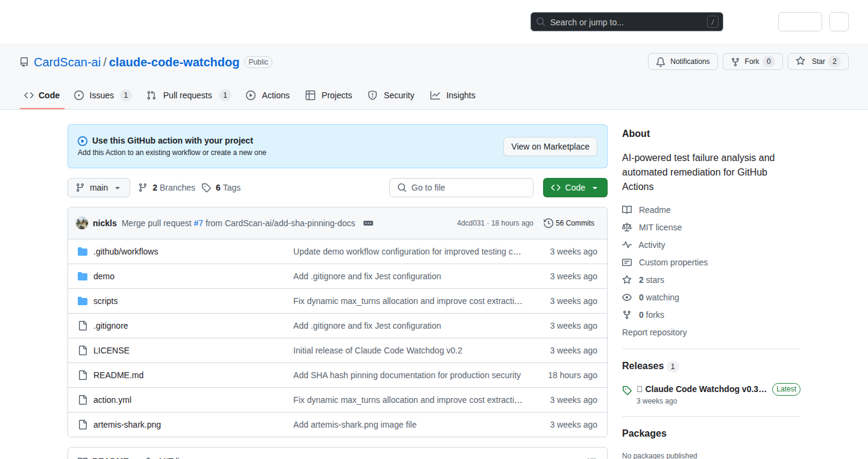Open the Projects tab

pos(329,95)
